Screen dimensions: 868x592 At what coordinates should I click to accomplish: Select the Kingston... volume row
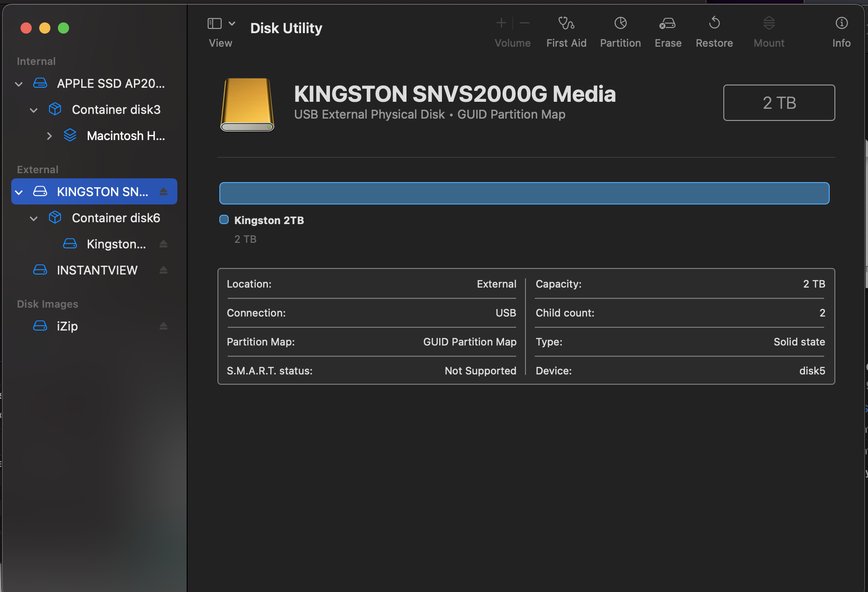(94, 244)
